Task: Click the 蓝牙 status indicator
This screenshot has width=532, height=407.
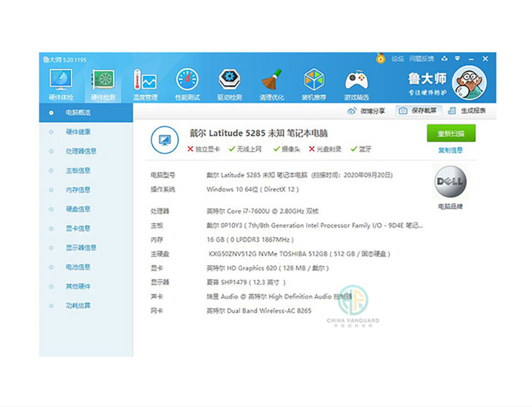Action: tap(361, 149)
